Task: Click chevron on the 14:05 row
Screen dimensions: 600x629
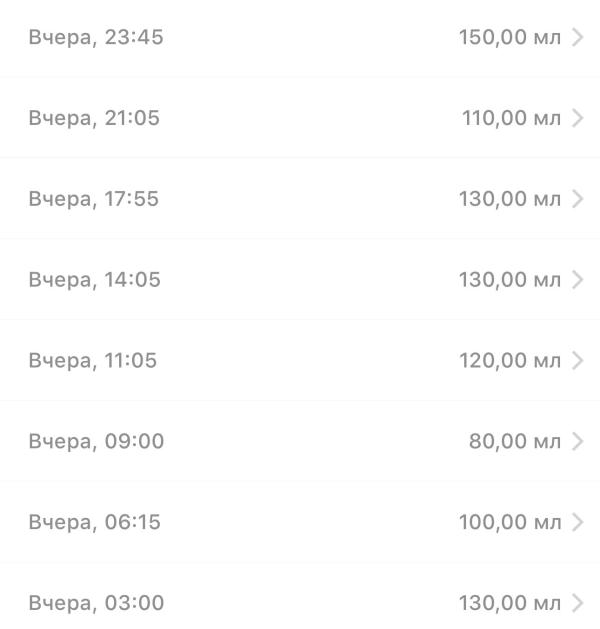Action: pos(578,280)
